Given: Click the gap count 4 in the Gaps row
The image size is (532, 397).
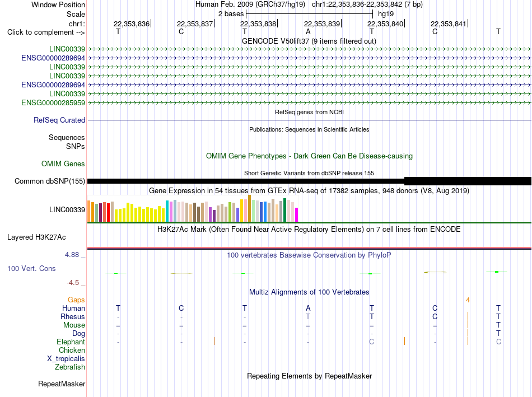Looking at the screenshot, I should [468, 300].
